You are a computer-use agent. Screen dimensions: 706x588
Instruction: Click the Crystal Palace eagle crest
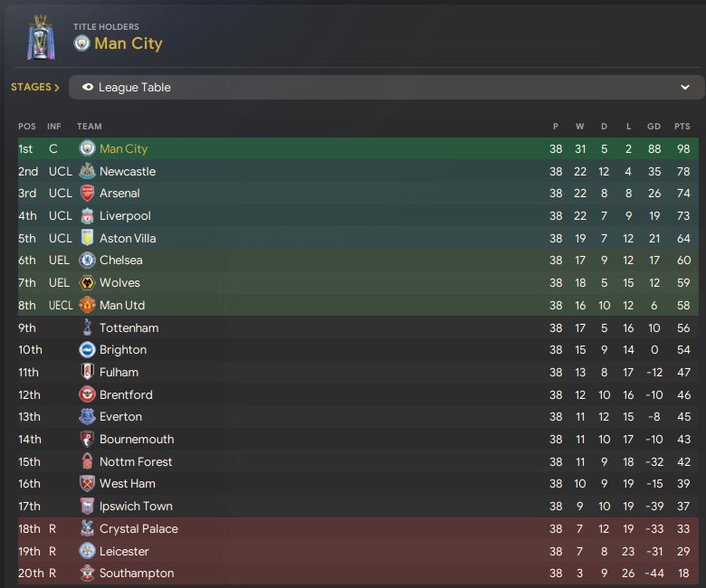87,528
